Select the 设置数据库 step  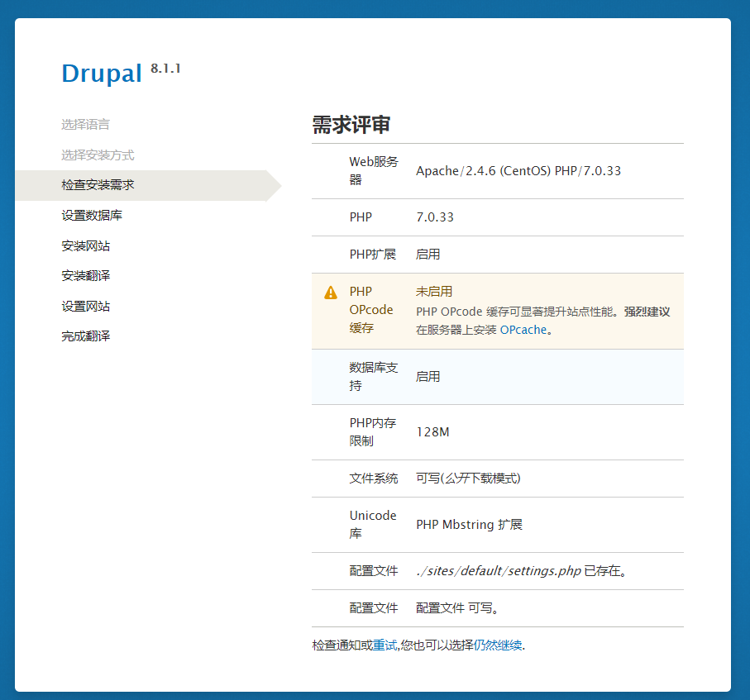point(92,215)
